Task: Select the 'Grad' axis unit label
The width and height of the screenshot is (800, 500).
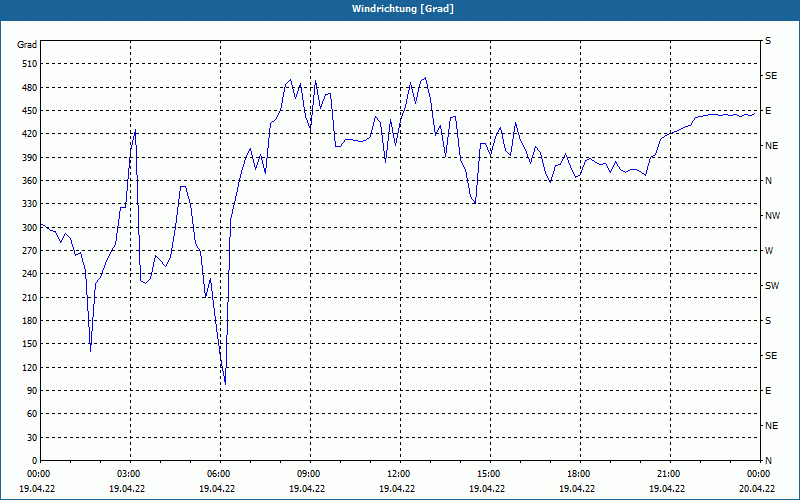Action: [27, 45]
